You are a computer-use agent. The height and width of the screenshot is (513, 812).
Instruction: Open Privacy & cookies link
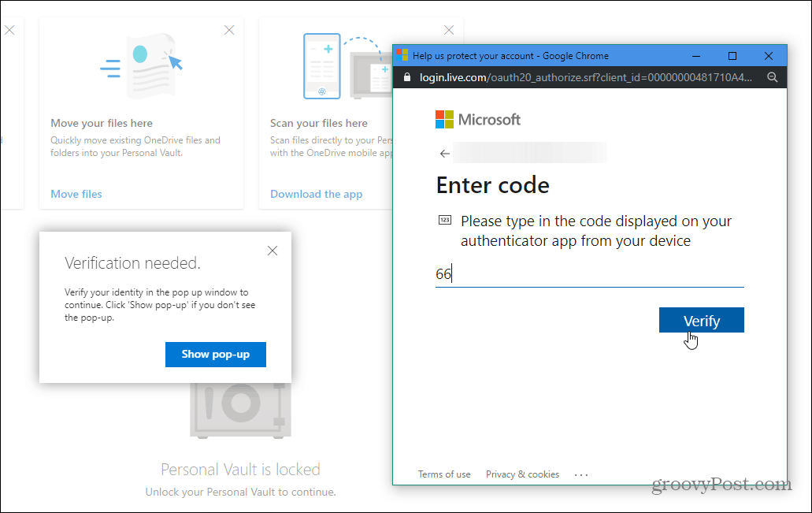tap(522, 474)
